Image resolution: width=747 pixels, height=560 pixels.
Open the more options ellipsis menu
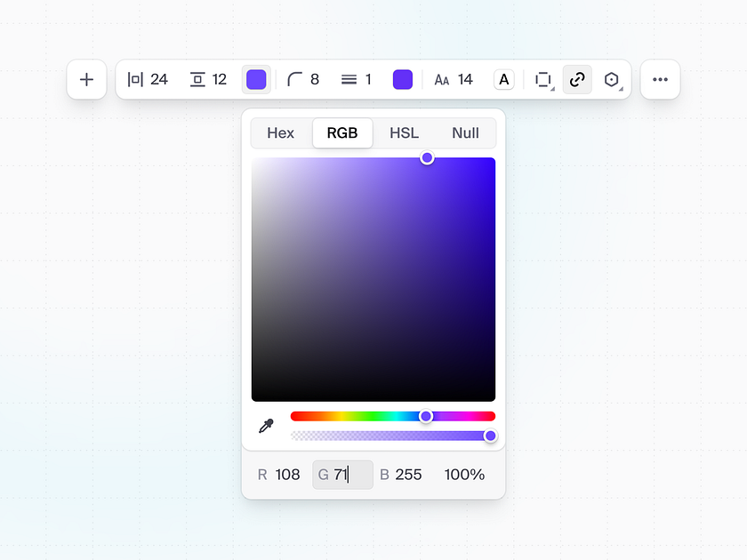(660, 79)
